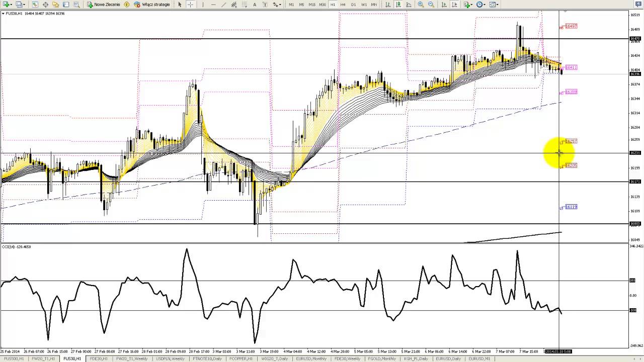This screenshot has height=362, width=644.
Task: Click the 16359 pivot level label
Action: [x=571, y=92]
